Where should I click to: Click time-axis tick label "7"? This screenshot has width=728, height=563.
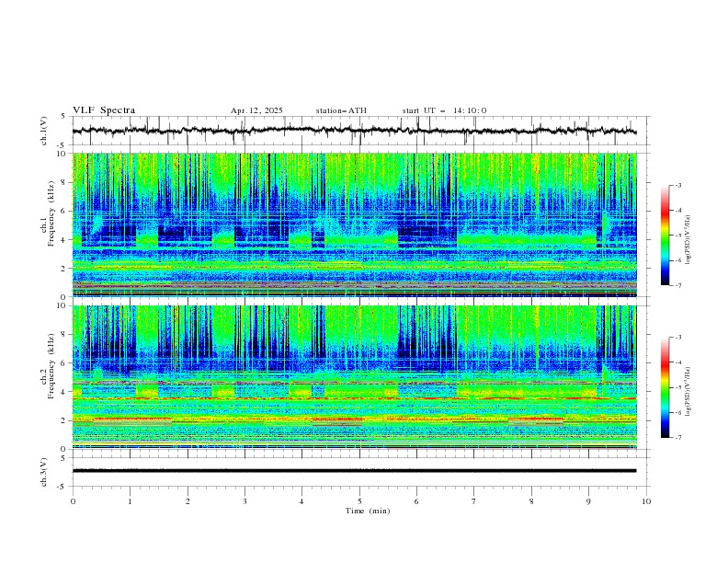coord(474,501)
